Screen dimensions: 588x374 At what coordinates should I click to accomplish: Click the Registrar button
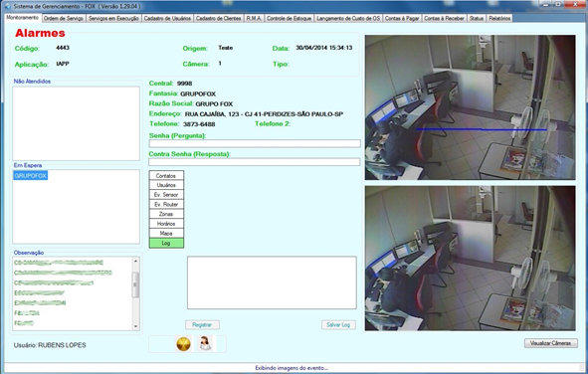coord(203,325)
